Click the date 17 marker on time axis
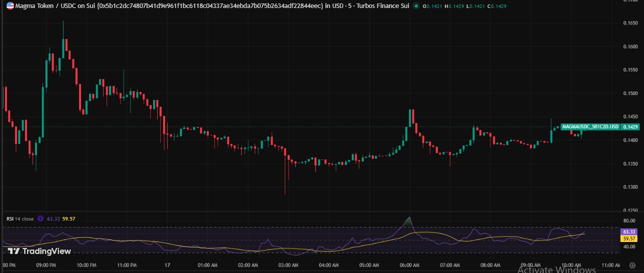 tap(167, 265)
